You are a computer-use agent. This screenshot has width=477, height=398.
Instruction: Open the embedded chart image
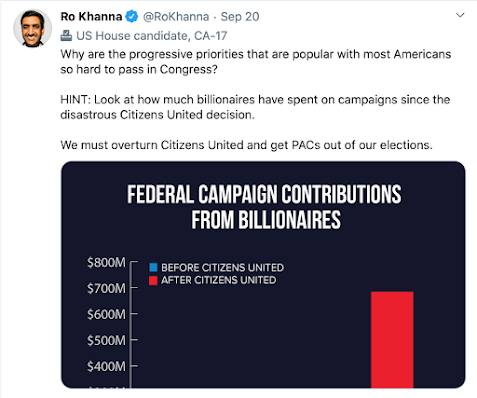[263, 275]
